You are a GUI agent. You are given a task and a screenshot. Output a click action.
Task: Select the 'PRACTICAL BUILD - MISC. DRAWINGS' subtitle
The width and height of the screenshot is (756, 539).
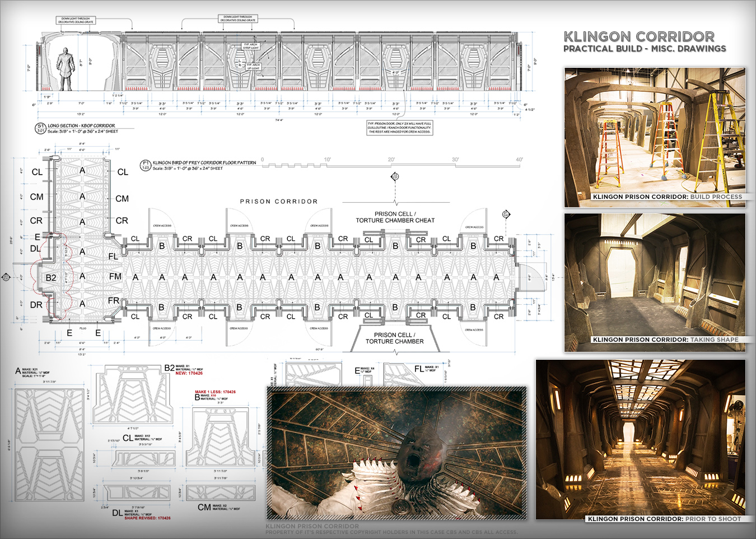[x=645, y=49]
